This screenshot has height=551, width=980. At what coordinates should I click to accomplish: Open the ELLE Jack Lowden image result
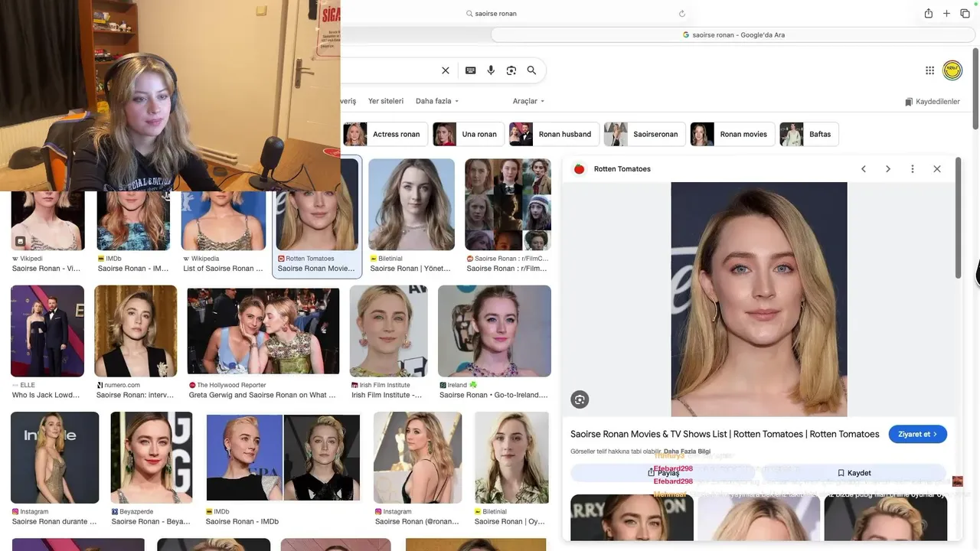47,331
